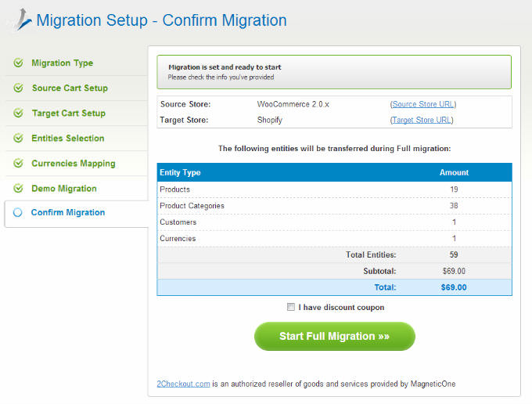532x404 pixels.
Task: Click the Total Entities value 59
Action: tap(454, 254)
